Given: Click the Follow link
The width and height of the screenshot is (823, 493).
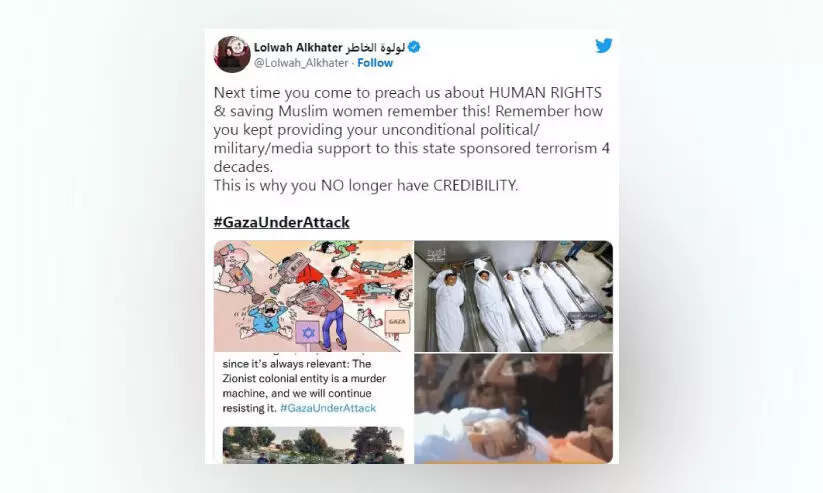Looking at the screenshot, I should tap(375, 63).
